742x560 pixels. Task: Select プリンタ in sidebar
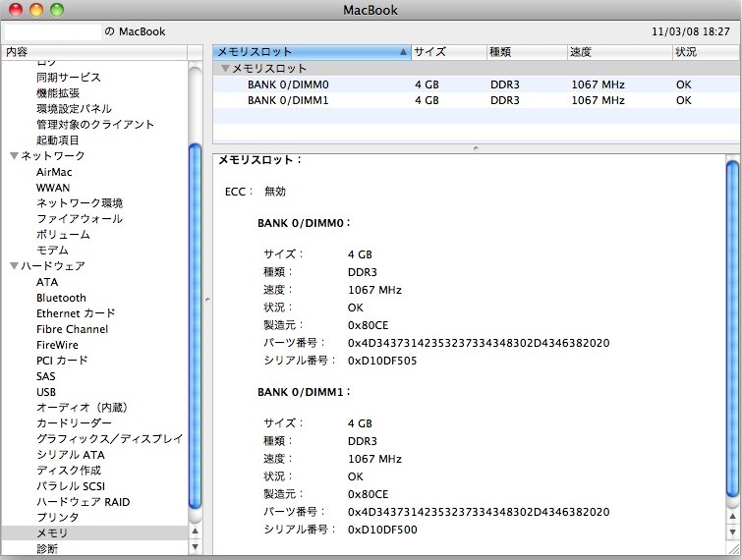click(x=57, y=517)
